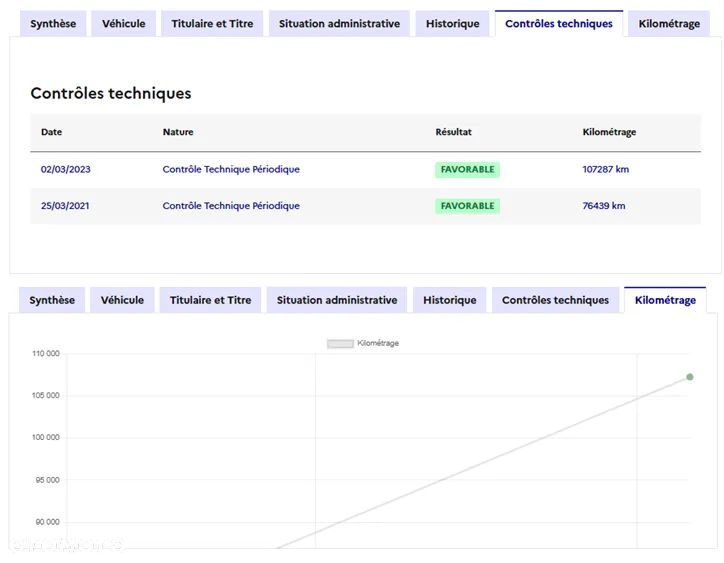Open the Synthèse tab in the upper tab row

pos(53,24)
